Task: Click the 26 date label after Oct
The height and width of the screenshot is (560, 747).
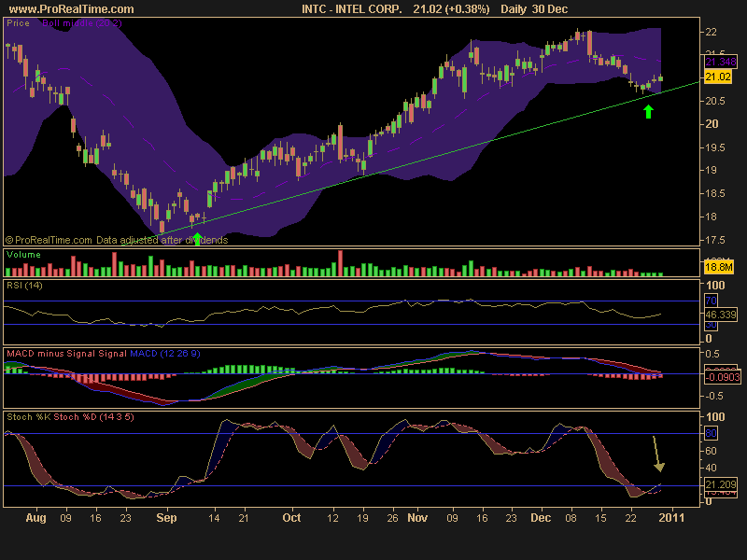Action: pyautogui.click(x=392, y=518)
